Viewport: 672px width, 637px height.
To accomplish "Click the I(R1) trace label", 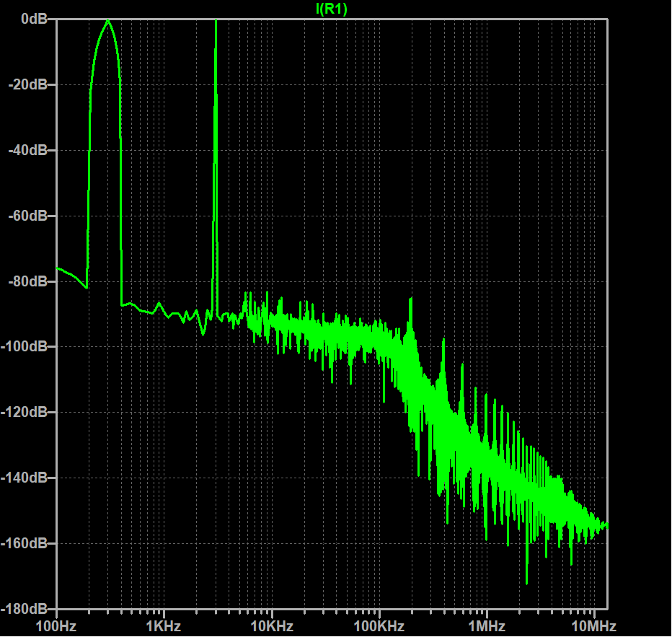I will click(x=331, y=9).
